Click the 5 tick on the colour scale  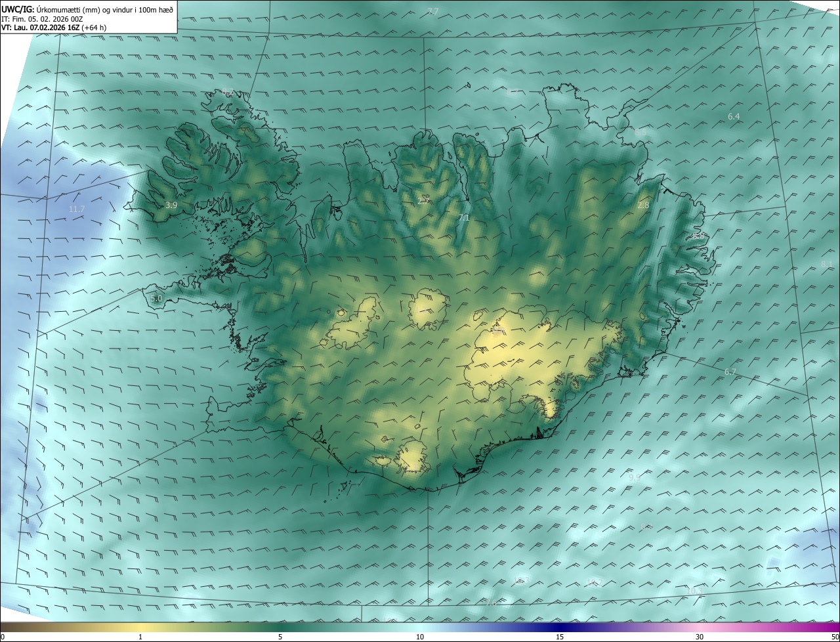tap(280, 637)
